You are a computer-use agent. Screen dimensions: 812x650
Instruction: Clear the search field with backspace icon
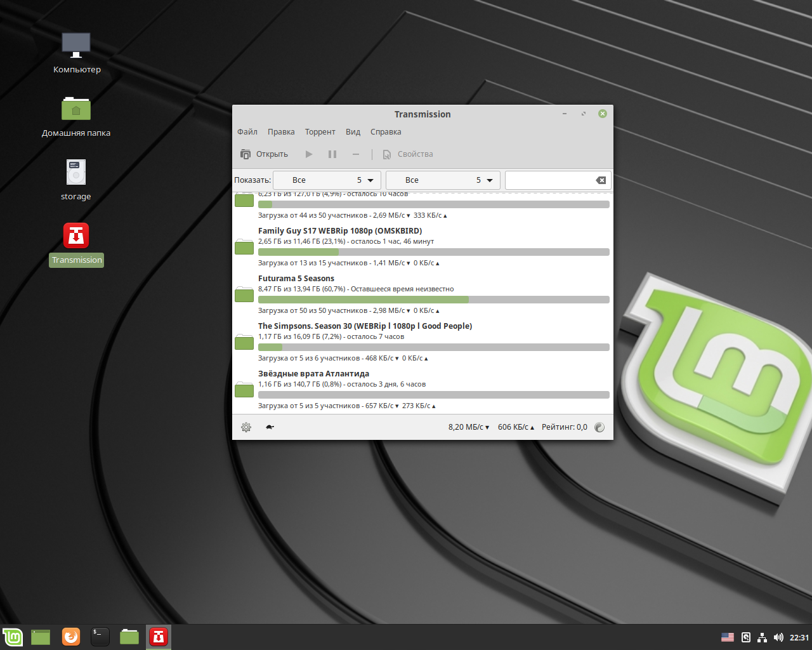click(x=601, y=180)
